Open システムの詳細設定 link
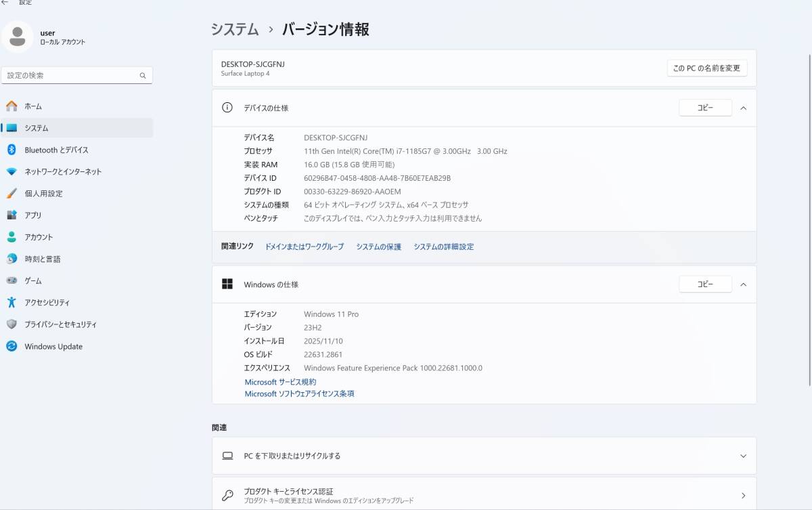812x510 pixels. click(x=444, y=247)
